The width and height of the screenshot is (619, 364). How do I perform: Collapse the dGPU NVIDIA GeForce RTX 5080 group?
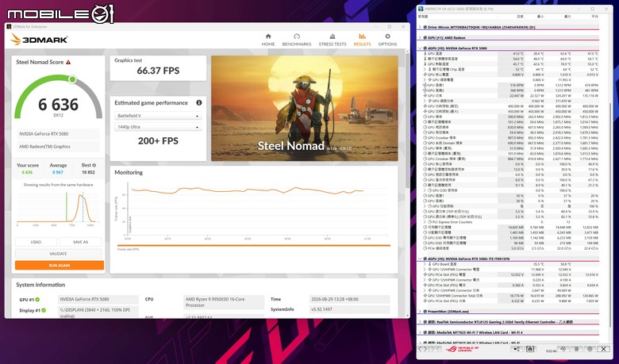pyautogui.click(x=420, y=48)
